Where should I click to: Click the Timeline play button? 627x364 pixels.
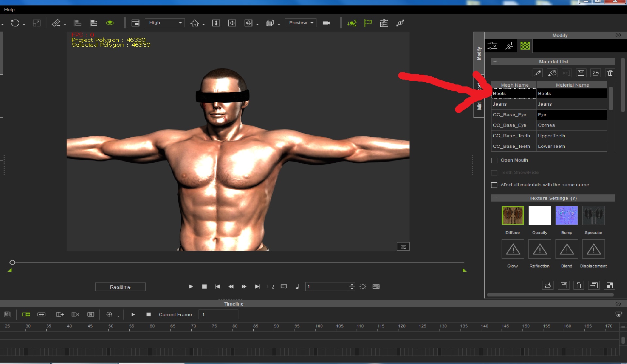pos(133,314)
